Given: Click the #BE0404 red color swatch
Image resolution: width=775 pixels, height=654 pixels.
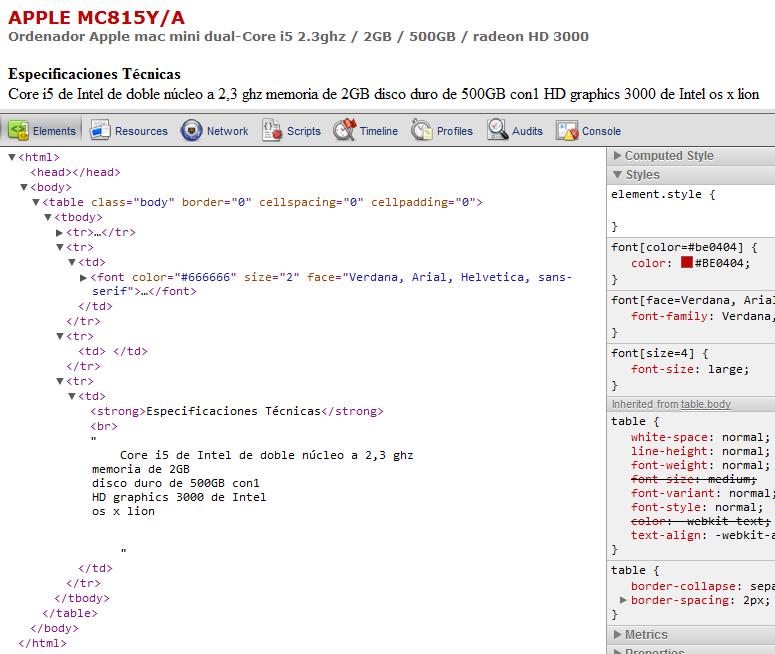Looking at the screenshot, I should 687,262.
